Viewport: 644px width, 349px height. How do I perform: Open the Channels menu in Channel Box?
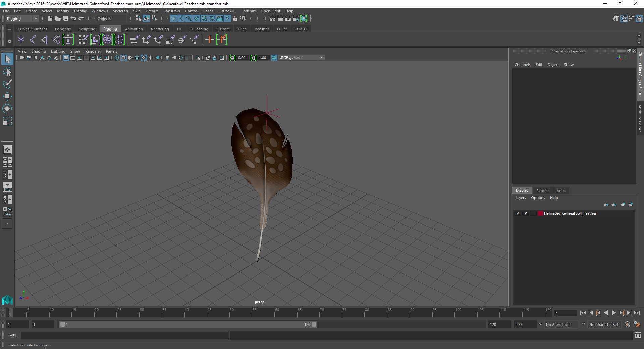click(x=522, y=65)
